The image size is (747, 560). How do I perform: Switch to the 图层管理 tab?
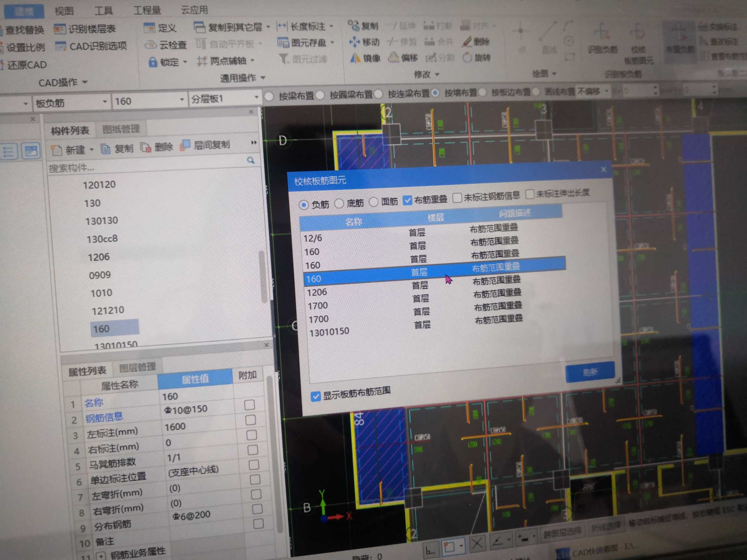coord(137,367)
